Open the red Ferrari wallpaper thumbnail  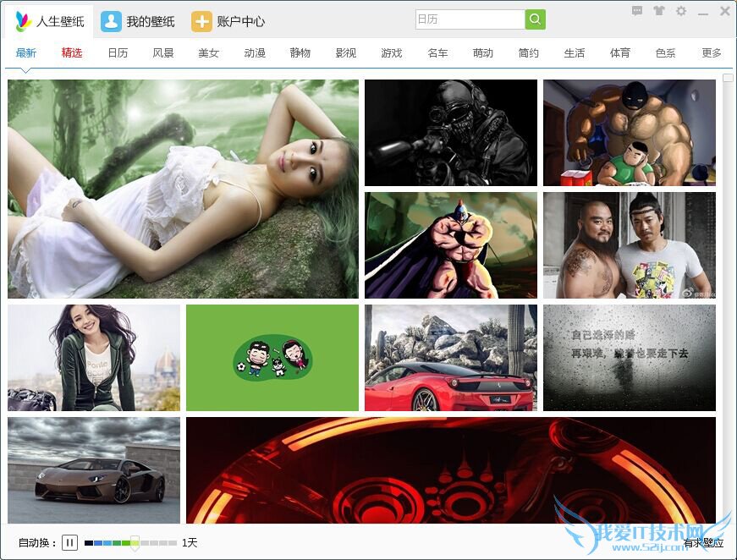(450, 357)
